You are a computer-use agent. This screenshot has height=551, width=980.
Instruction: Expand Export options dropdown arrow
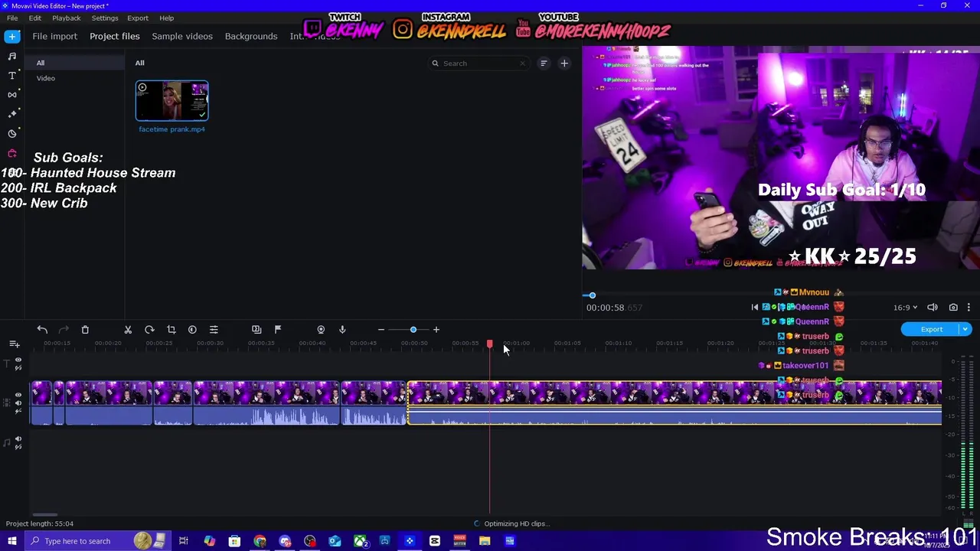click(965, 330)
